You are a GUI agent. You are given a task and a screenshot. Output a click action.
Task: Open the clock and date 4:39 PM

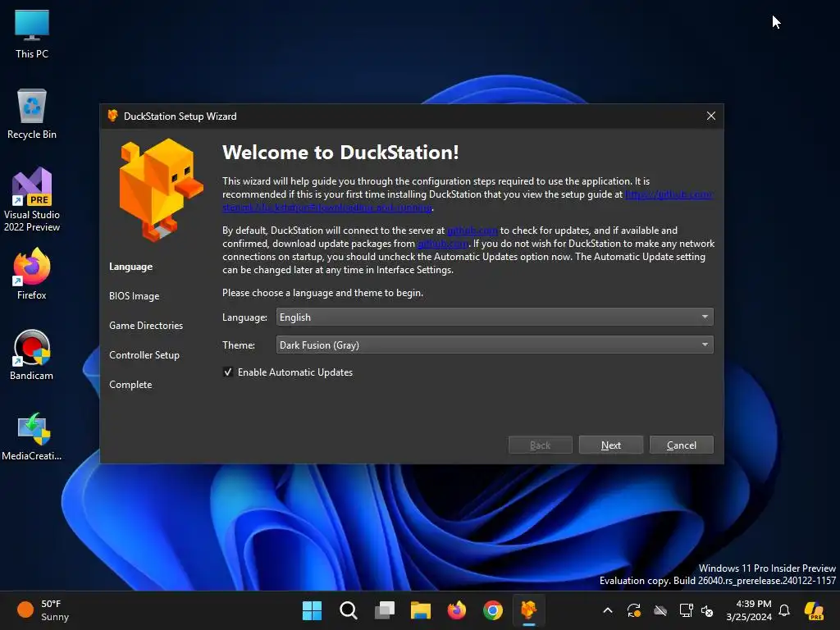(748, 610)
